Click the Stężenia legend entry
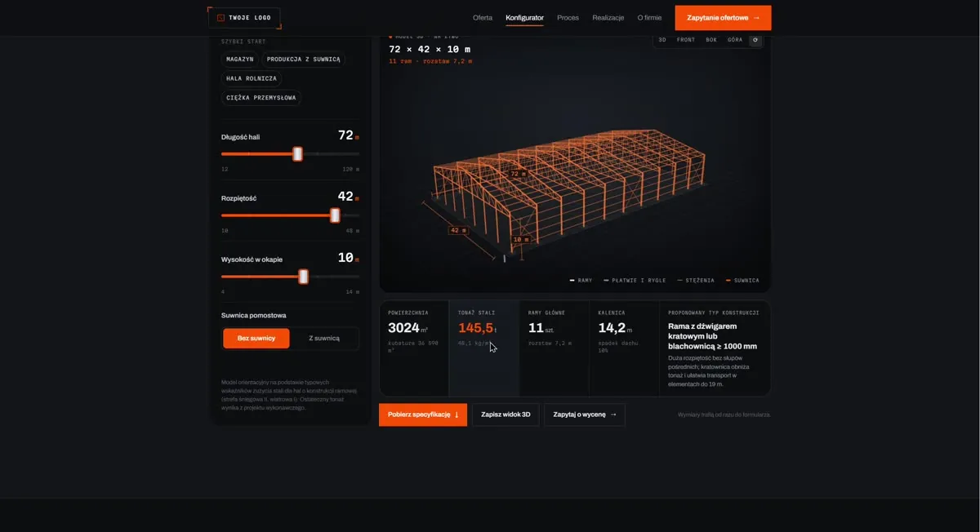Screen dimensions: 980x532 pos(696,281)
